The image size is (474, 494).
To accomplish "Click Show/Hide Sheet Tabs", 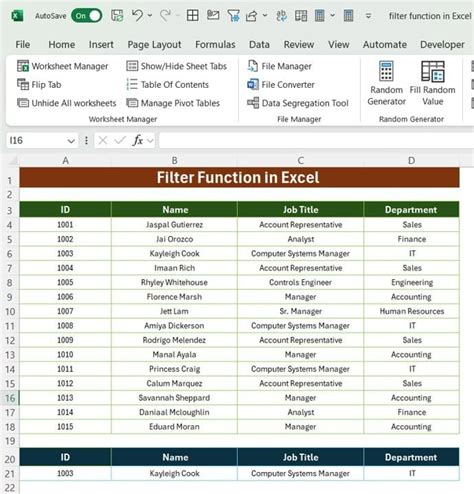I will 177,66.
